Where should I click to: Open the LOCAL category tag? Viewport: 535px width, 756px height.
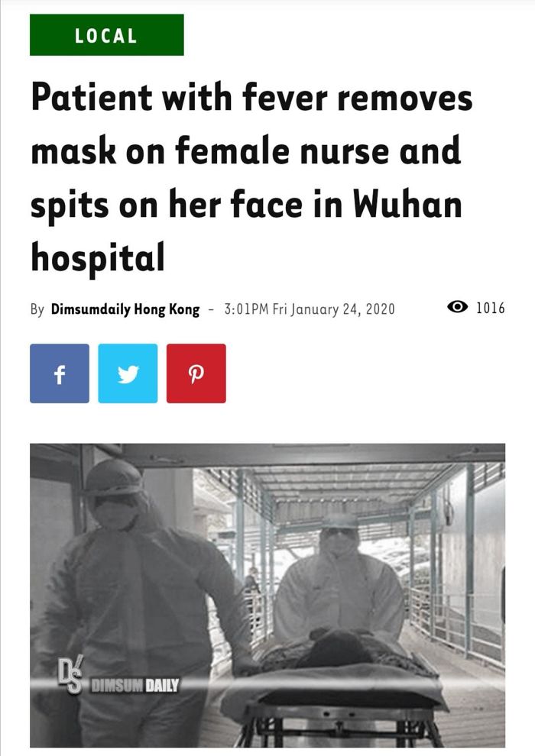(106, 34)
